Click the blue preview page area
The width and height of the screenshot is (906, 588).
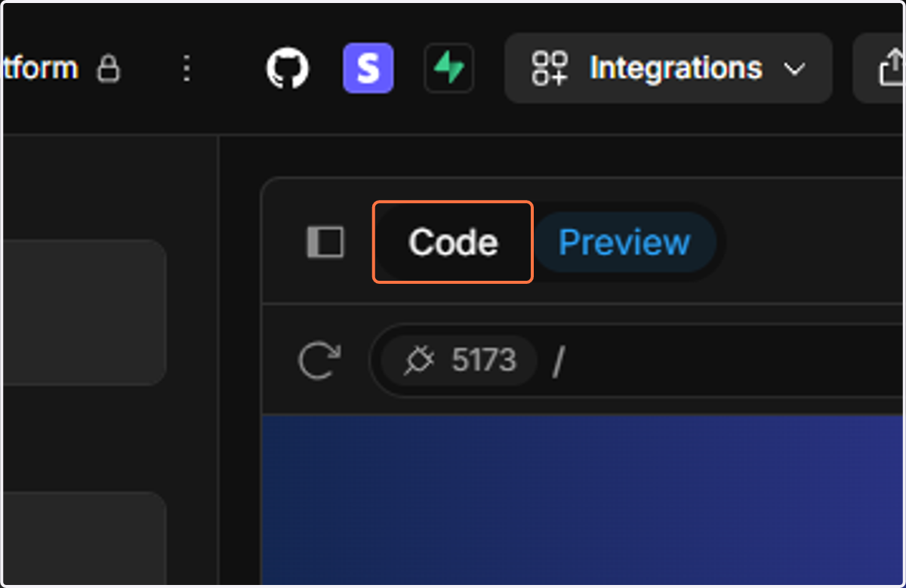[x=584, y=500]
